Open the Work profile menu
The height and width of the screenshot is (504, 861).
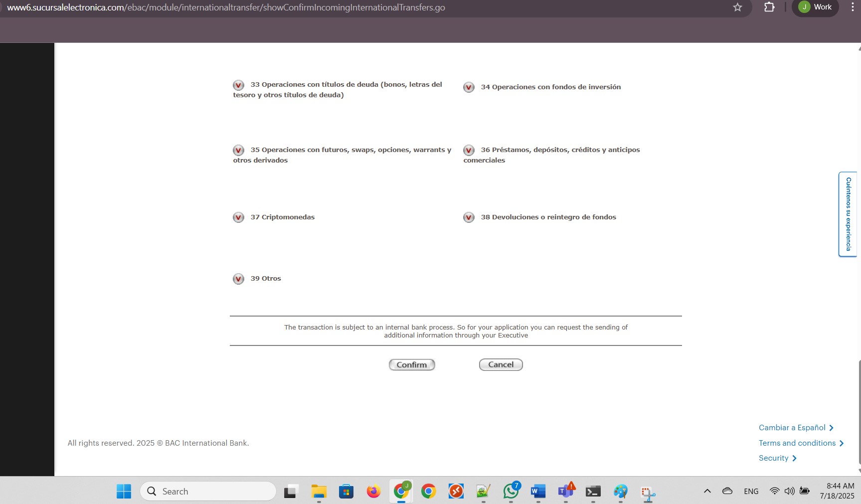coord(815,7)
